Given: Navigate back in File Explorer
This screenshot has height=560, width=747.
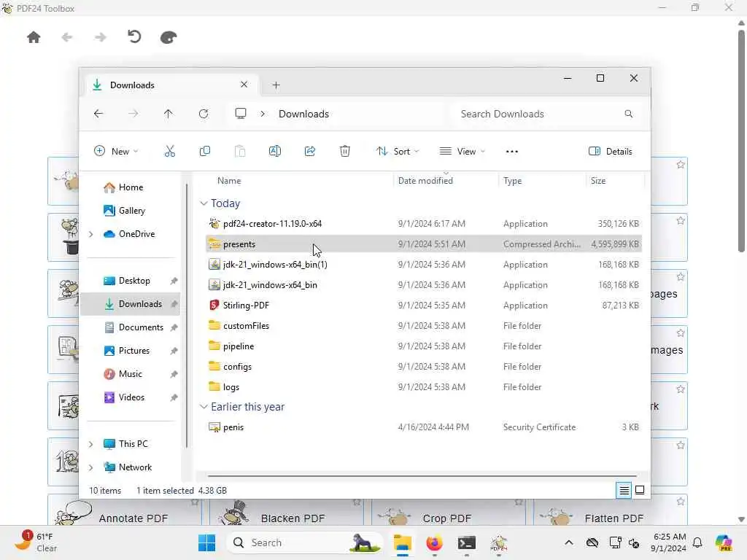Looking at the screenshot, I should (98, 114).
